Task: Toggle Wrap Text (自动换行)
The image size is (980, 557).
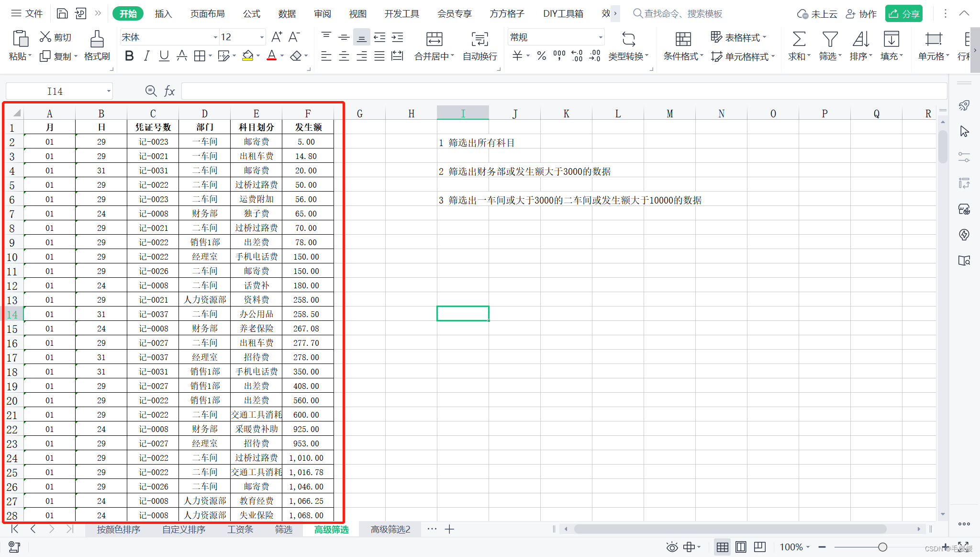Action: [x=479, y=39]
